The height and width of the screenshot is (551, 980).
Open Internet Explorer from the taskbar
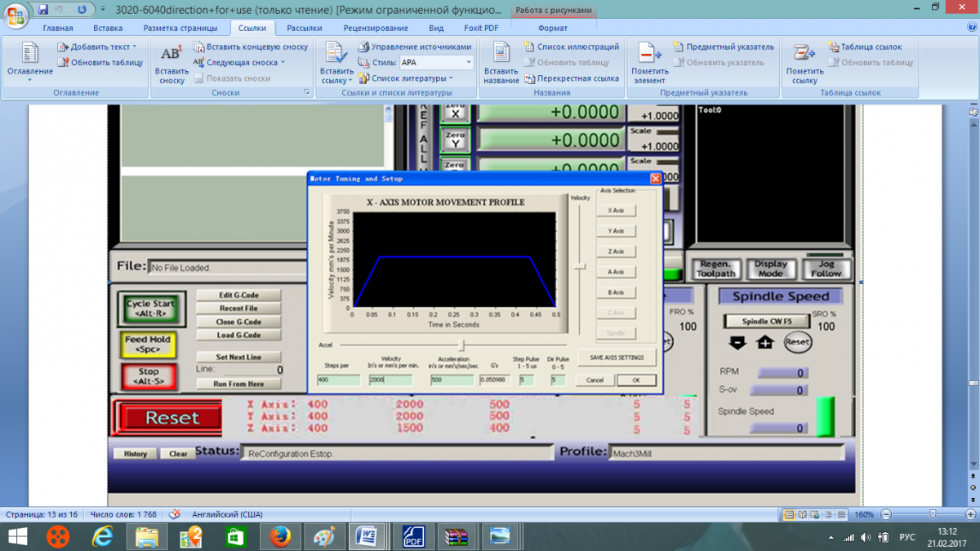click(103, 536)
